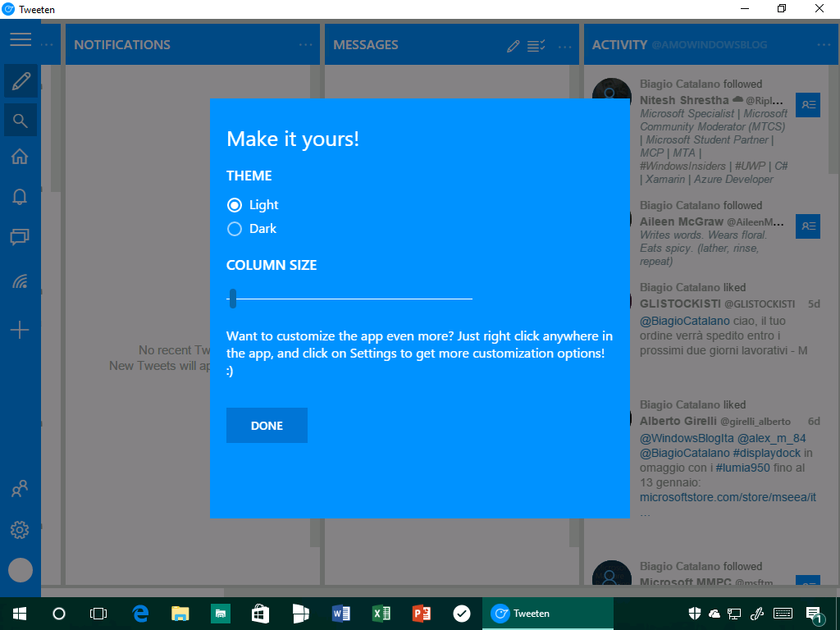The image size is (840, 630).
Task: Click Nitesh Shrestha name in Activity
Action: click(x=684, y=100)
